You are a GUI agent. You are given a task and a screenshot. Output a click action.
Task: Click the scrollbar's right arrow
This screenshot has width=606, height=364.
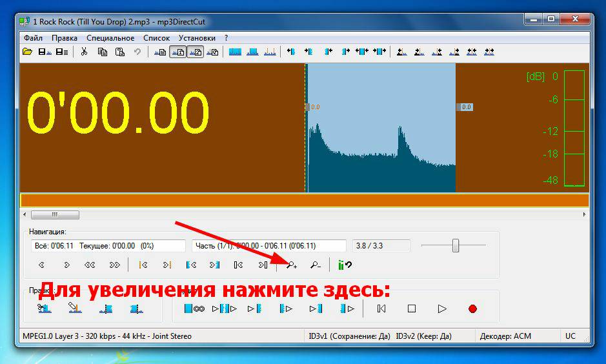(584, 214)
